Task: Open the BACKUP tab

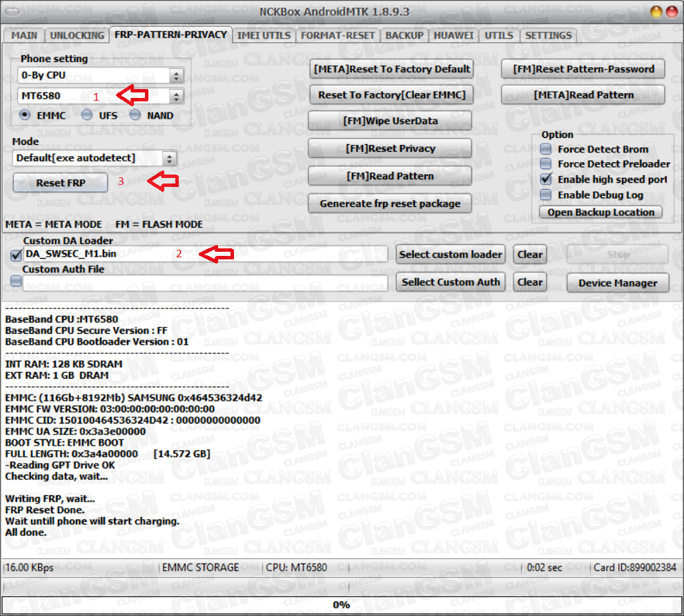Action: coord(404,35)
